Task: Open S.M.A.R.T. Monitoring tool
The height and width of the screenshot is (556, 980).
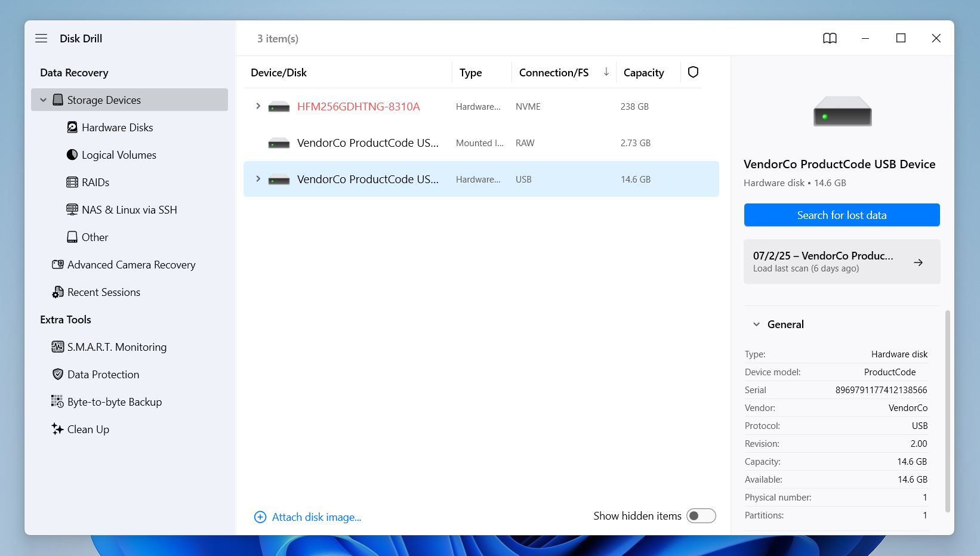Action: tap(116, 347)
